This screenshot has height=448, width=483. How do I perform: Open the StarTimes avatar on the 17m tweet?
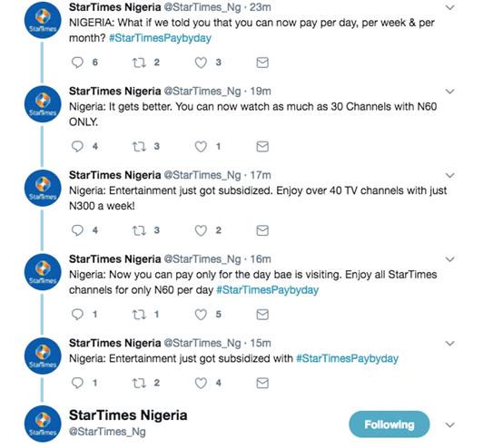[x=43, y=188]
